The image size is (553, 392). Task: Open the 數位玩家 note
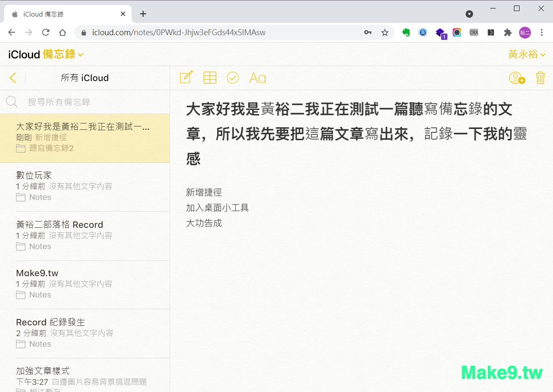click(x=85, y=187)
